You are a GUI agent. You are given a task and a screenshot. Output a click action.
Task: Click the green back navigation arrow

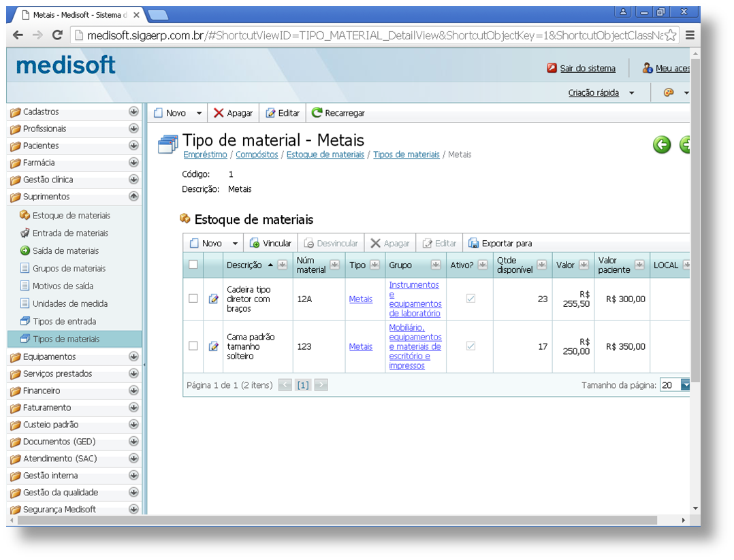662,144
